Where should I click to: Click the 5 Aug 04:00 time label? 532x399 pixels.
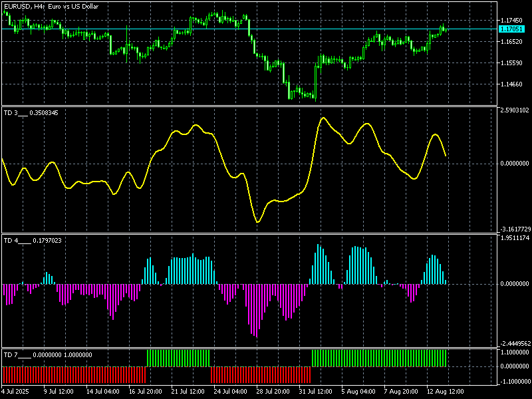[x=358, y=392]
